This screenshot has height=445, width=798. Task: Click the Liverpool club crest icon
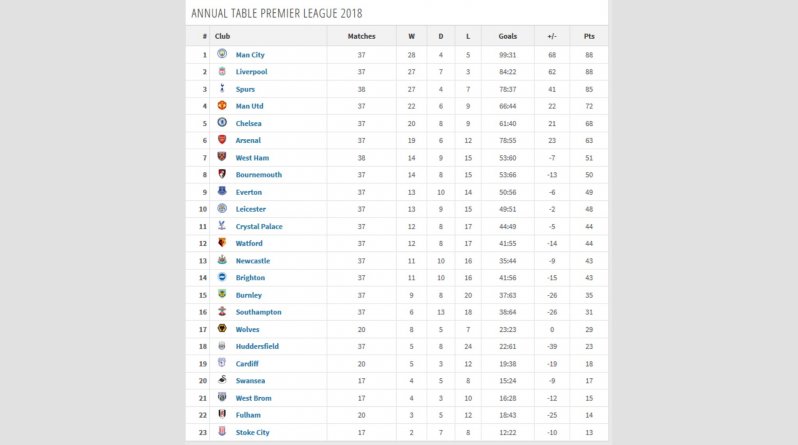pyautogui.click(x=222, y=71)
